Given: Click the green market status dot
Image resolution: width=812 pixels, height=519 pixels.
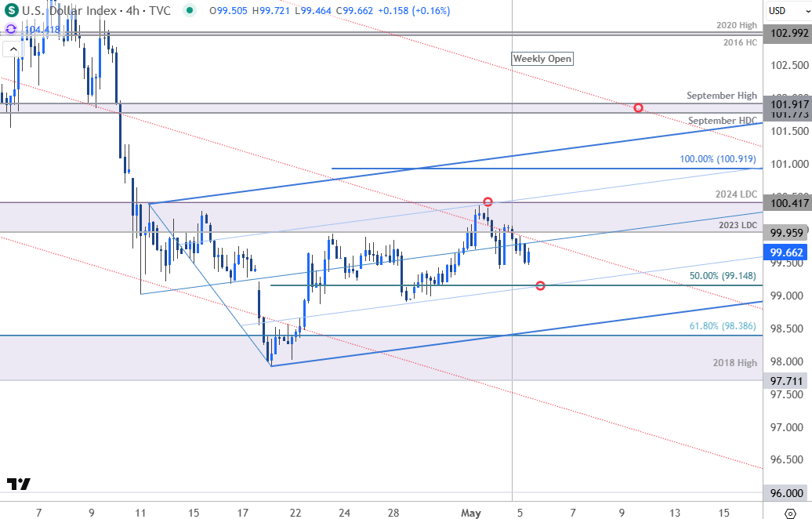Looking at the screenshot, I should click(x=190, y=10).
